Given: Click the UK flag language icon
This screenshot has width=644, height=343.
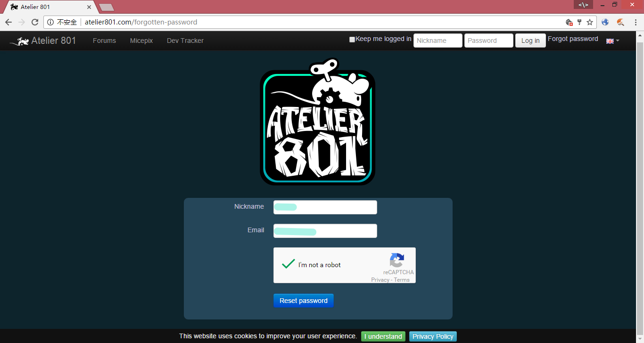Looking at the screenshot, I should (x=610, y=41).
